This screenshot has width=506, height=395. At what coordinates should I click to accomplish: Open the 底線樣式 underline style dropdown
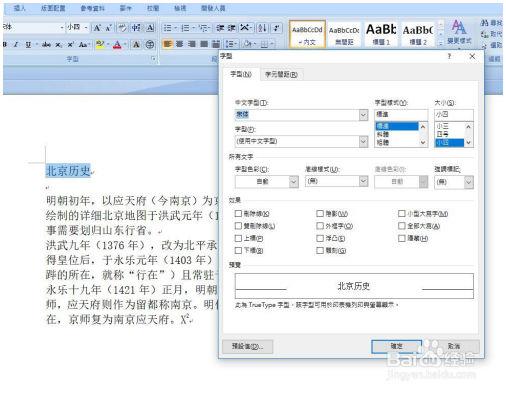(x=363, y=181)
